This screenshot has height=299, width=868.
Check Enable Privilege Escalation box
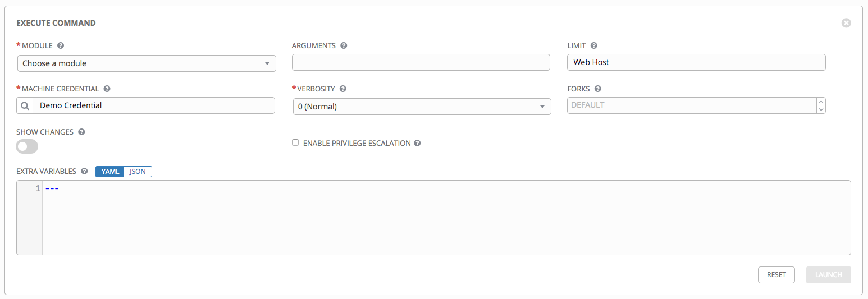[x=295, y=143]
